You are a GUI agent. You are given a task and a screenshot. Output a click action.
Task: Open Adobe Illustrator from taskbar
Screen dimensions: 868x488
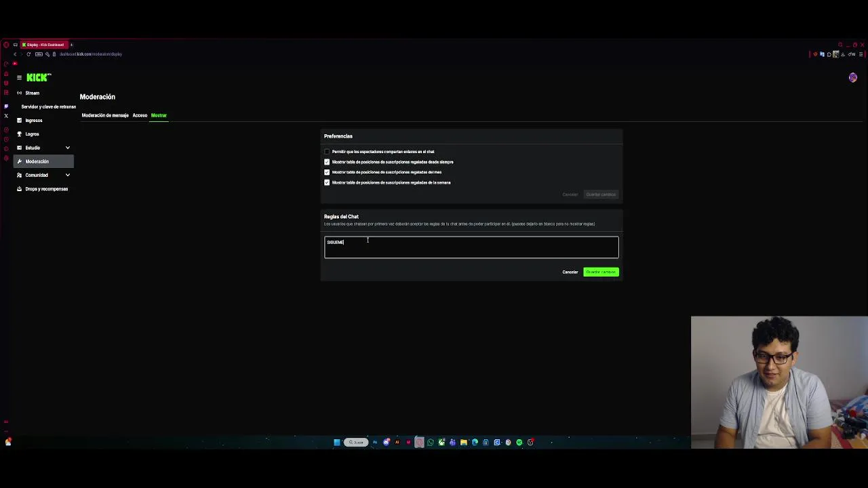397,443
